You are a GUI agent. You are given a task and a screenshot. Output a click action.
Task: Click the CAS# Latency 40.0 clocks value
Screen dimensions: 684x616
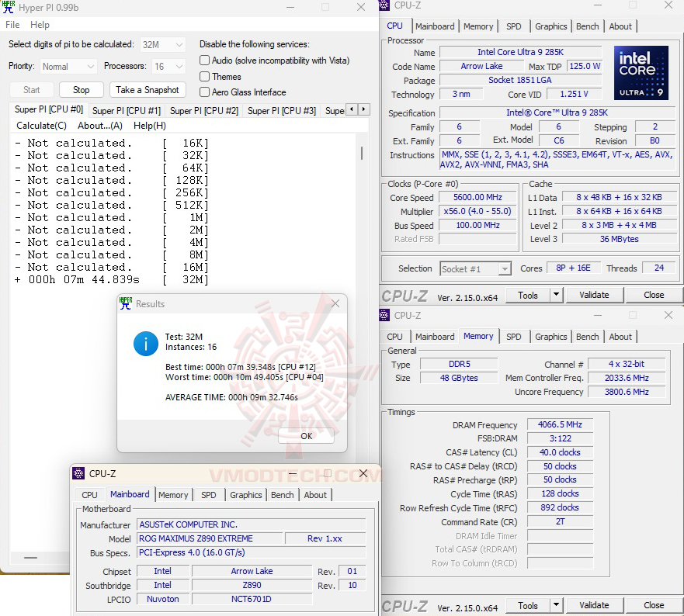[560, 452]
